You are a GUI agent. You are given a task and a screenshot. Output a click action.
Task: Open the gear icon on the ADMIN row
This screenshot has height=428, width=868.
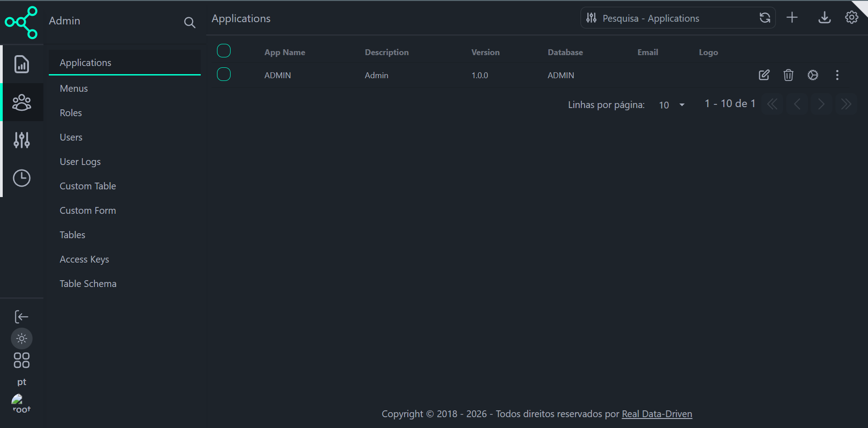pyautogui.click(x=813, y=75)
